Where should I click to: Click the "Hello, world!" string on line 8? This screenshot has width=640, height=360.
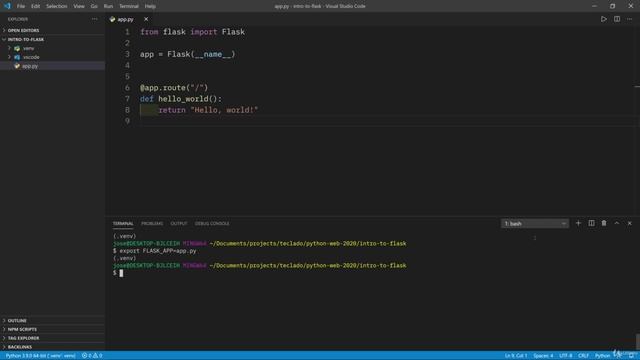(224, 110)
